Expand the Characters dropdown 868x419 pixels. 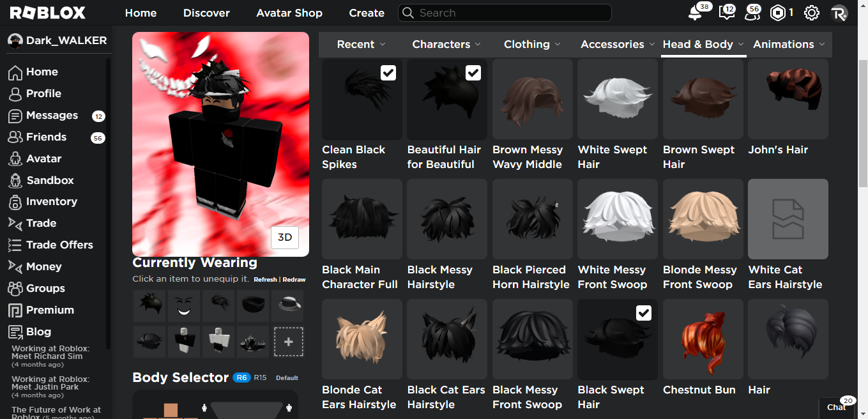click(446, 44)
